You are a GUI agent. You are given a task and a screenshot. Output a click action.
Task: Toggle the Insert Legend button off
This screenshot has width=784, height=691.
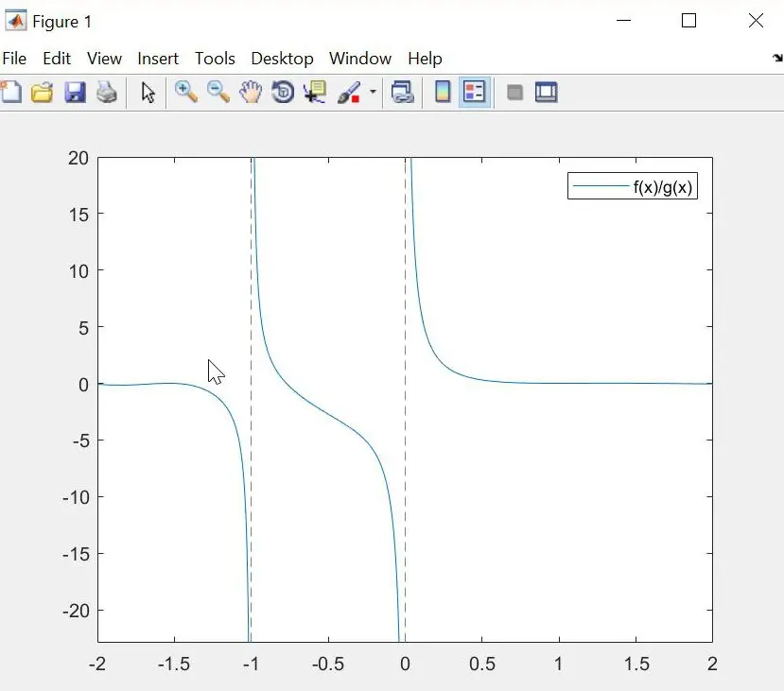(x=474, y=92)
